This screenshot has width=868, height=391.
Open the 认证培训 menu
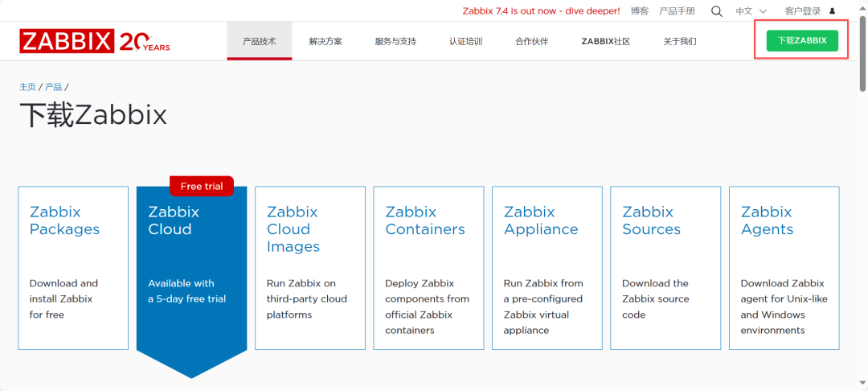point(465,41)
